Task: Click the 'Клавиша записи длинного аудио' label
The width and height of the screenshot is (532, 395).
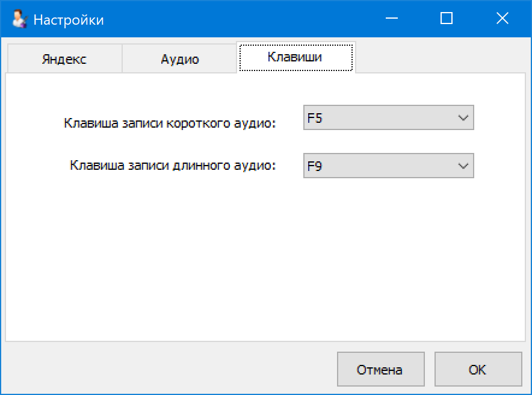Action: click(173, 165)
